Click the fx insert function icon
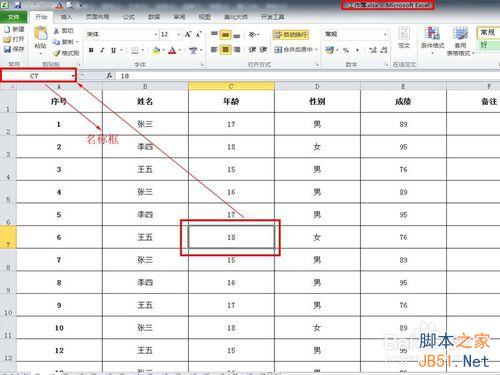 (x=109, y=76)
